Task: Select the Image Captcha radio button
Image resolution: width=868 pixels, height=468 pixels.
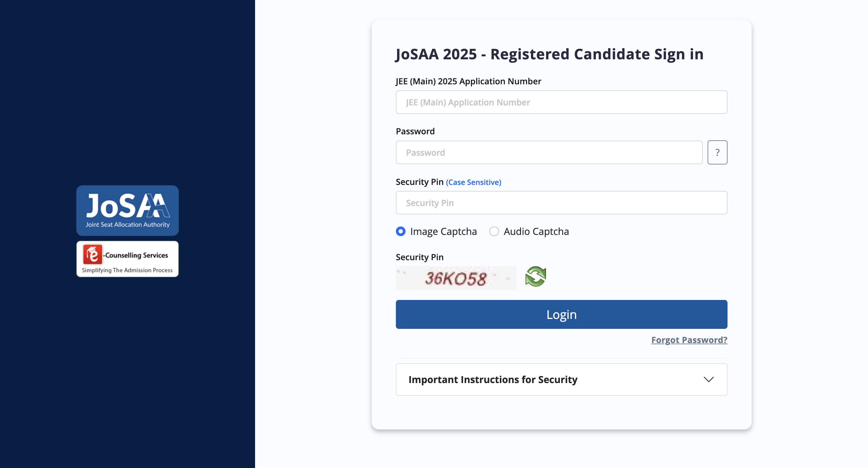Action: (x=401, y=232)
